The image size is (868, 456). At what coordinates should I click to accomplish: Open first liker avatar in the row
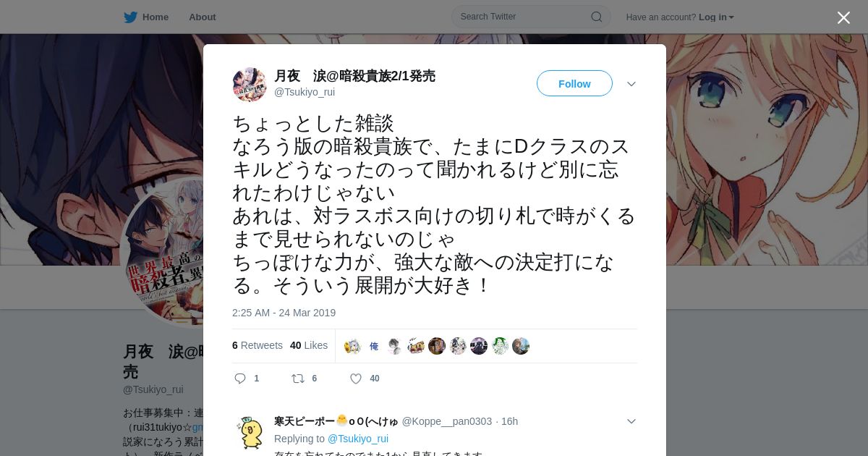pos(352,346)
